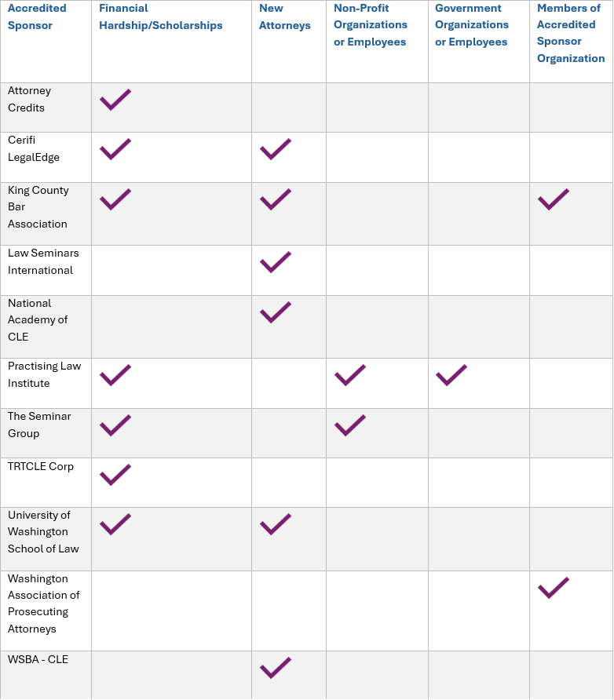Click the New Attorneys column header
This screenshot has width=614, height=700.
285,16
